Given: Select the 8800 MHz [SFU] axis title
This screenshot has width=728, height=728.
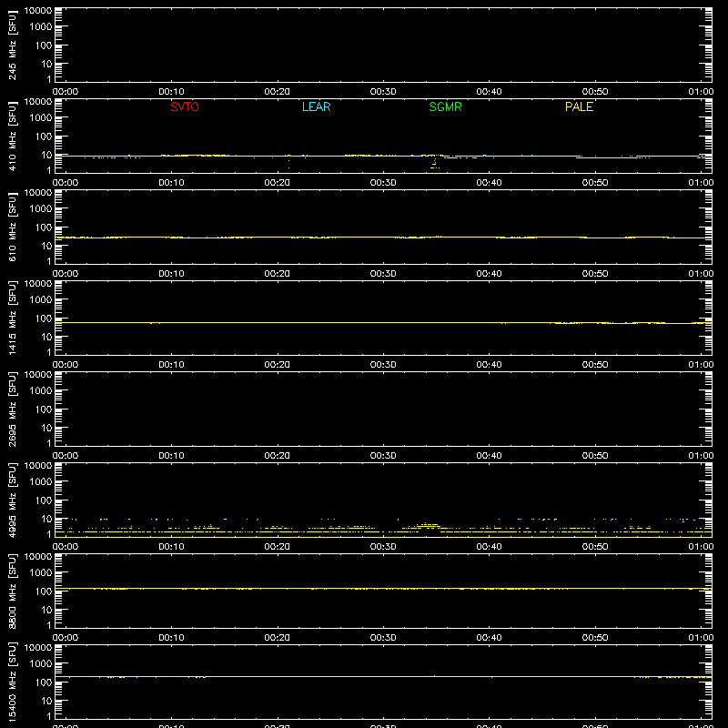Looking at the screenshot, I should tap(12, 591).
